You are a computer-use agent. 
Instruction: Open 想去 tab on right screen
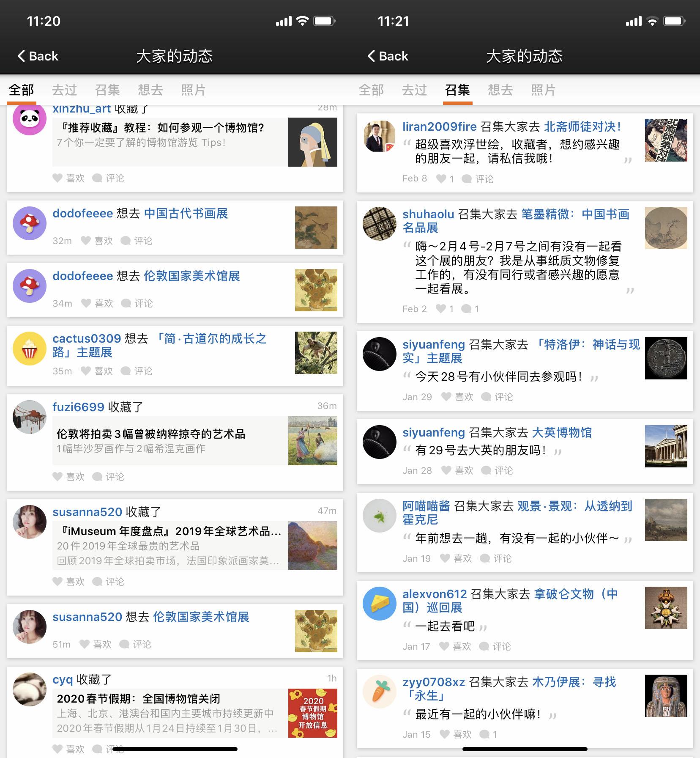[500, 90]
